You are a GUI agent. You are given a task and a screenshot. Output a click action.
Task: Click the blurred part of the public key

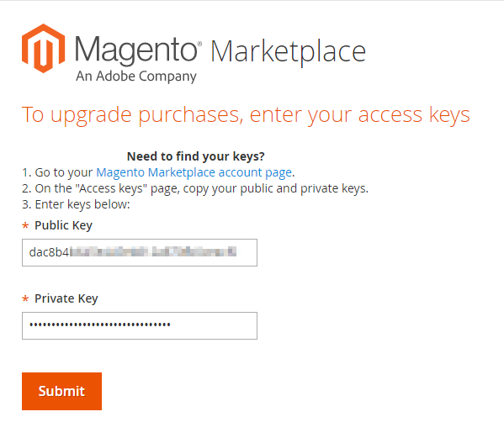153,251
